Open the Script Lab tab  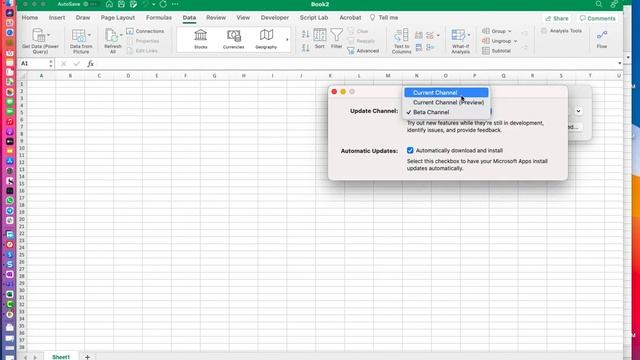(314, 18)
